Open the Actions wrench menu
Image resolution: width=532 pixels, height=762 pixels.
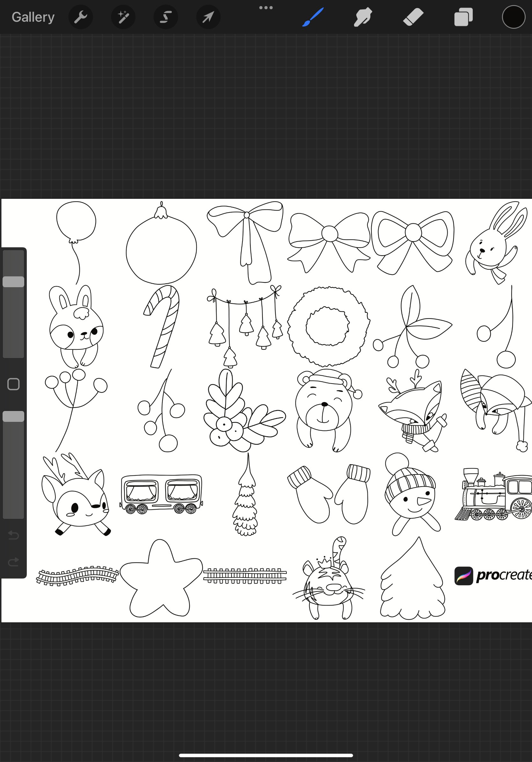pyautogui.click(x=81, y=17)
